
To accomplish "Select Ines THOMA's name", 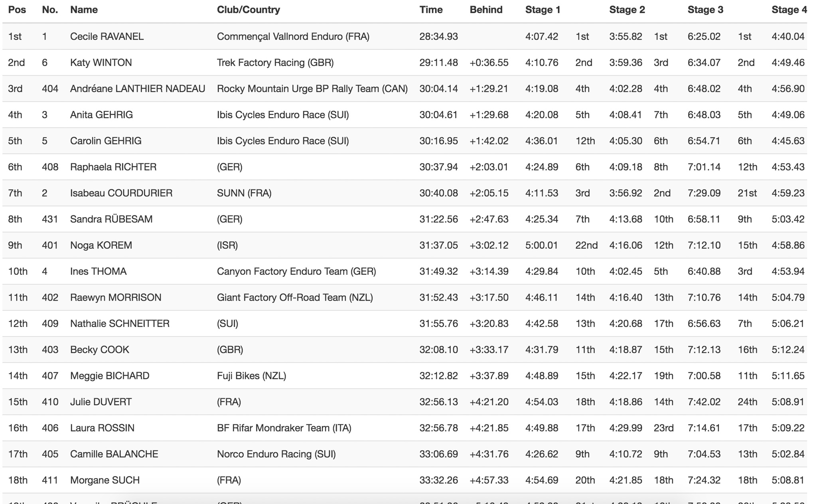I will (98, 272).
